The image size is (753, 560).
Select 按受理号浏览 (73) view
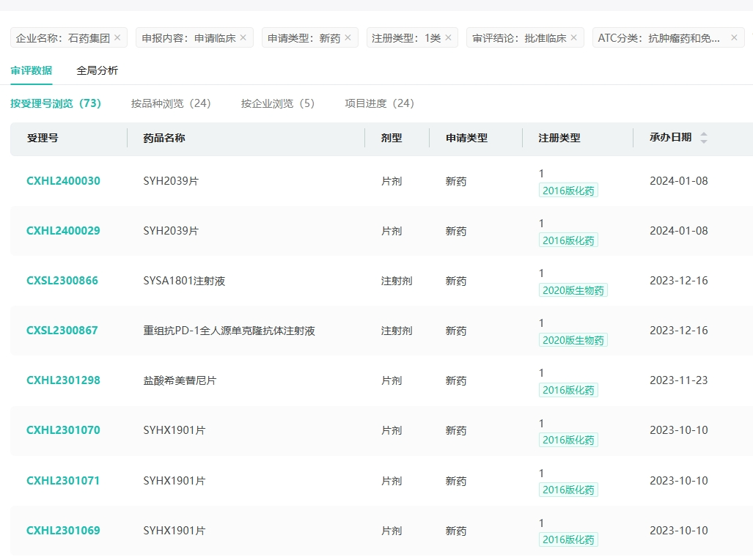[56, 103]
